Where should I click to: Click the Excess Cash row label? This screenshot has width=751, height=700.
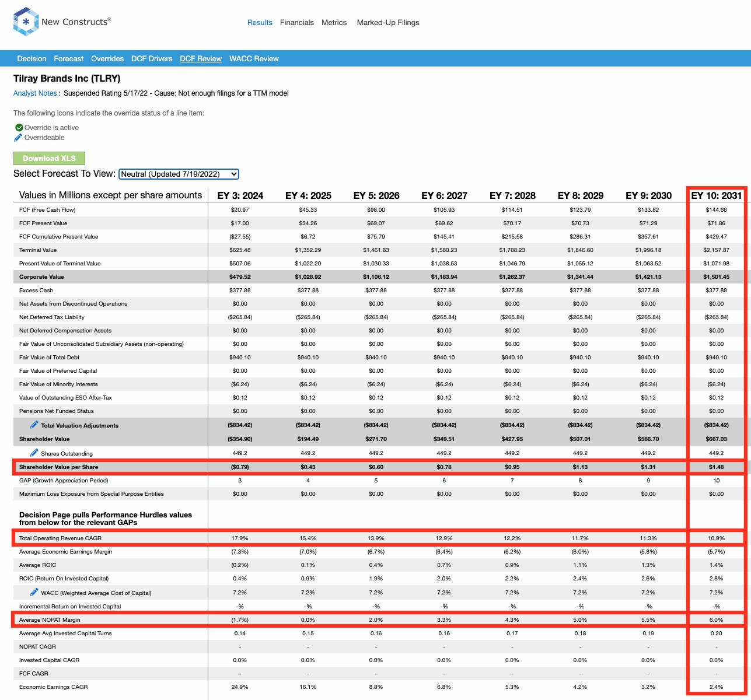coord(36,290)
